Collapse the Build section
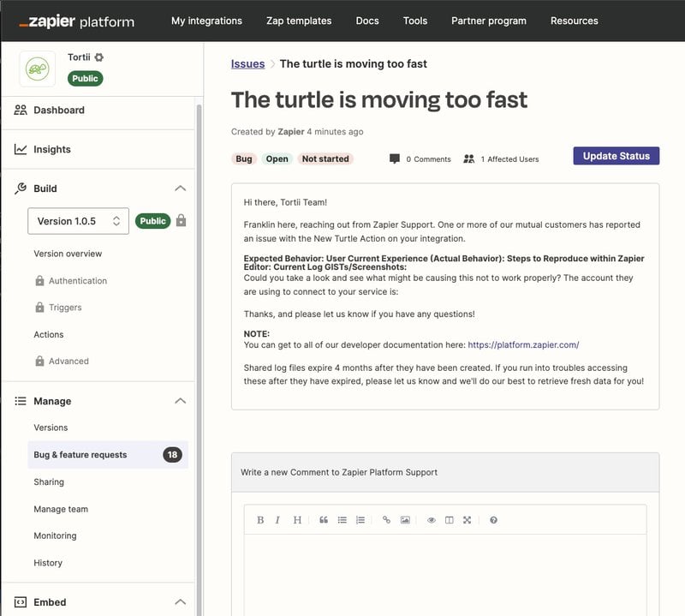 181,188
